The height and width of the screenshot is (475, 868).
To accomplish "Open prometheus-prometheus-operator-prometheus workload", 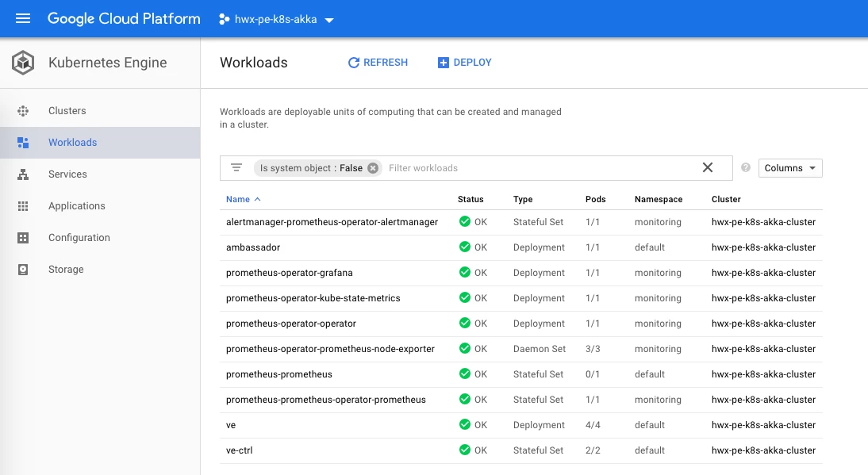I will tap(325, 400).
